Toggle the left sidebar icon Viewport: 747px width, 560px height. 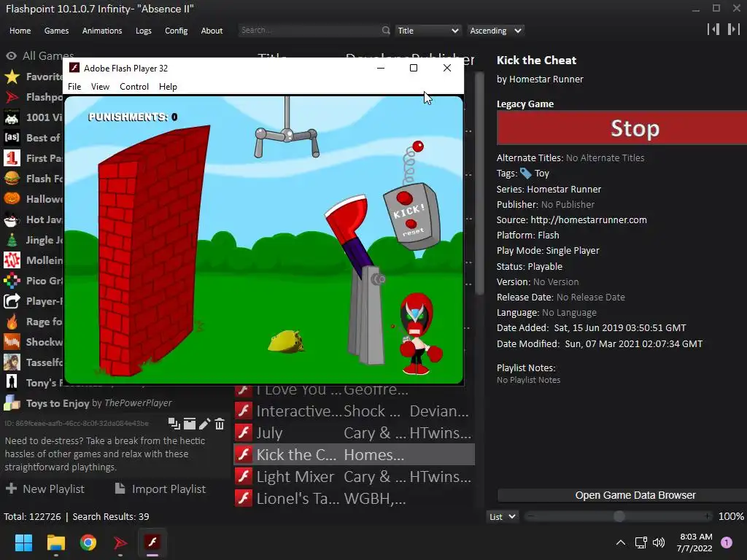713,29
